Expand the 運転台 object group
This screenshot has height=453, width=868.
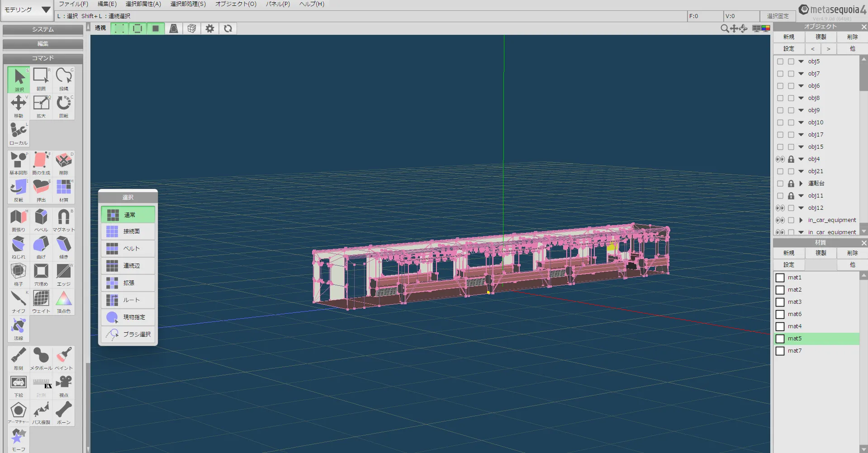pyautogui.click(x=801, y=184)
